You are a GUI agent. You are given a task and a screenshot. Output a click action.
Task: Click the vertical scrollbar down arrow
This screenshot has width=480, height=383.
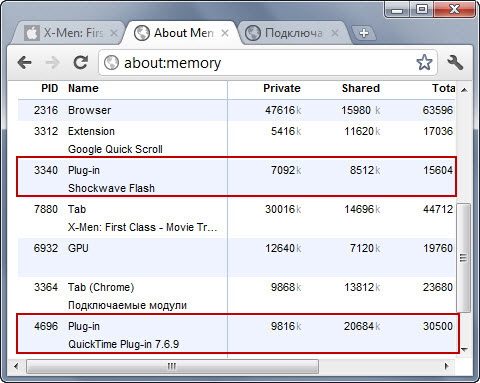click(464, 350)
